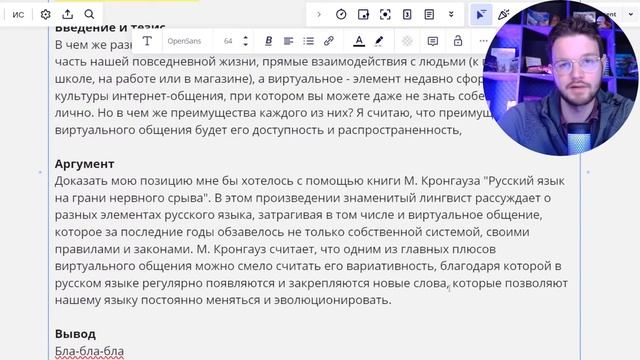The height and width of the screenshot is (360, 640).
Task: Open the numbered card icon
Action: coord(407,15)
